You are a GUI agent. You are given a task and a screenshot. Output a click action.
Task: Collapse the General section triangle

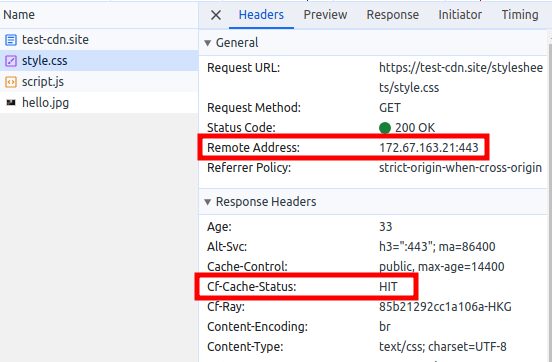pyautogui.click(x=208, y=43)
